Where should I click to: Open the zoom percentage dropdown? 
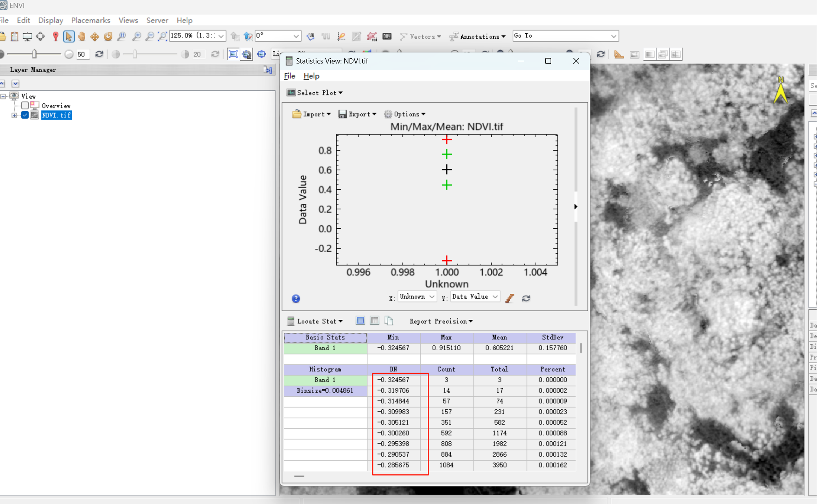[221, 36]
